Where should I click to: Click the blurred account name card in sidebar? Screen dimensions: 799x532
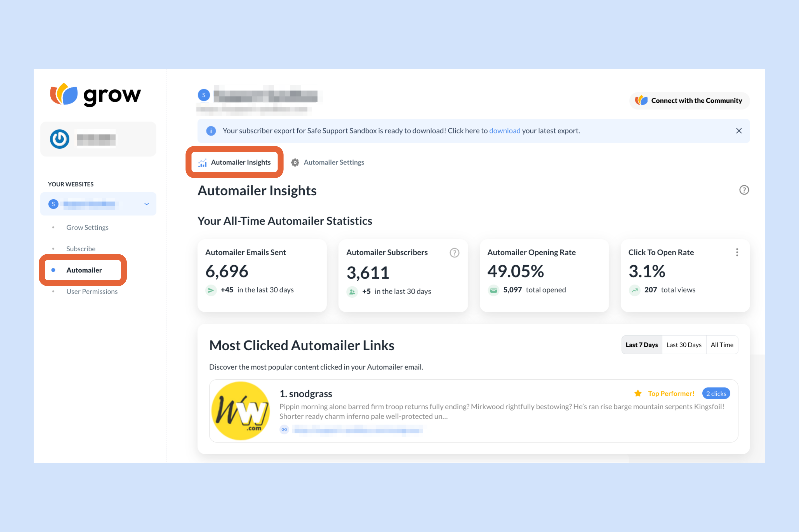98,139
